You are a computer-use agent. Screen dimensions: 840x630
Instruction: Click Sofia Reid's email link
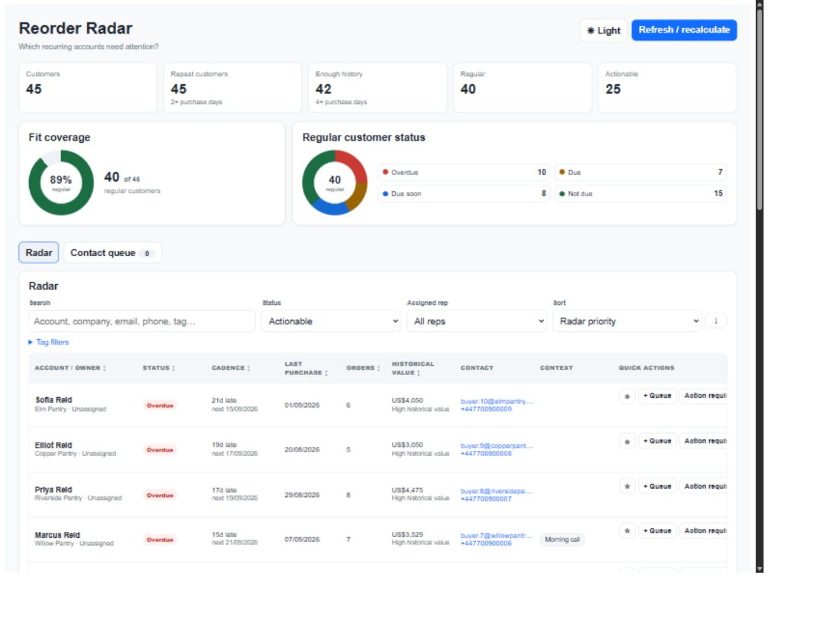(x=497, y=401)
